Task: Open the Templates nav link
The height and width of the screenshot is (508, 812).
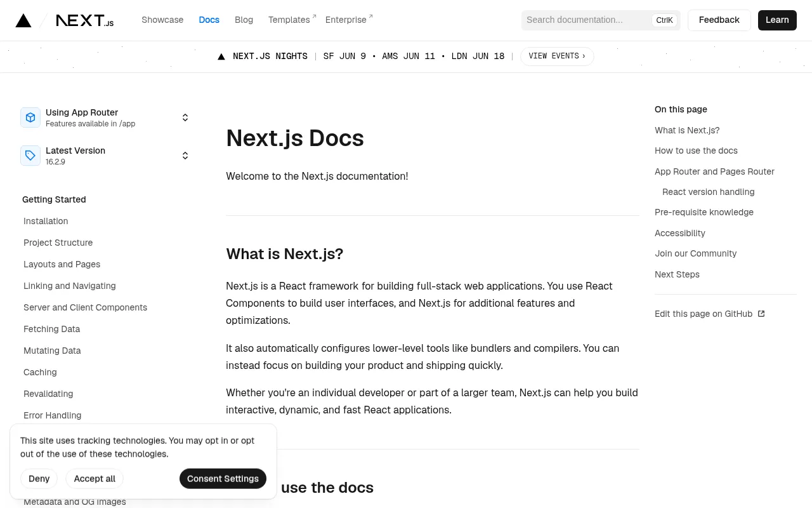Action: (x=292, y=20)
